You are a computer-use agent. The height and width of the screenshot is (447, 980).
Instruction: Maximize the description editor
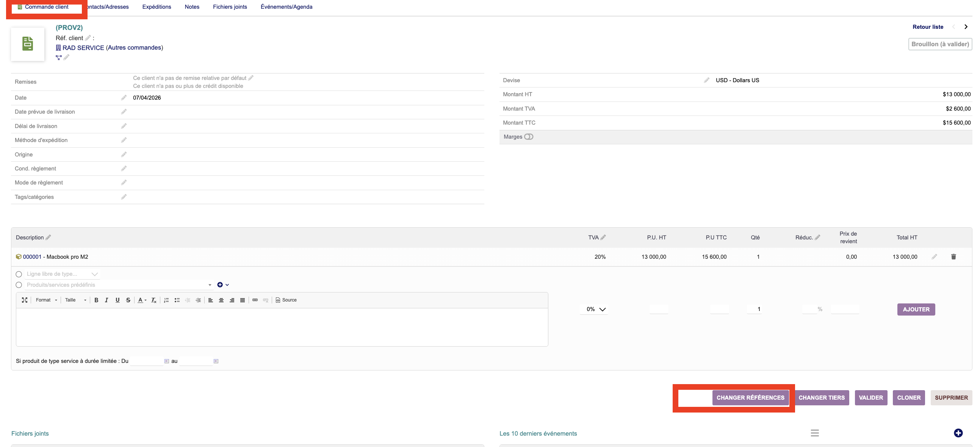pos(25,300)
